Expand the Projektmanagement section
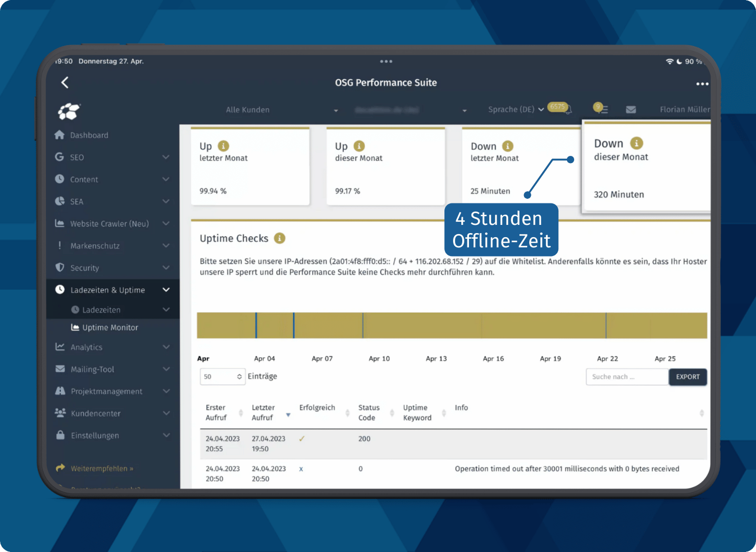Screen dimensions: 756x552 click(x=166, y=391)
